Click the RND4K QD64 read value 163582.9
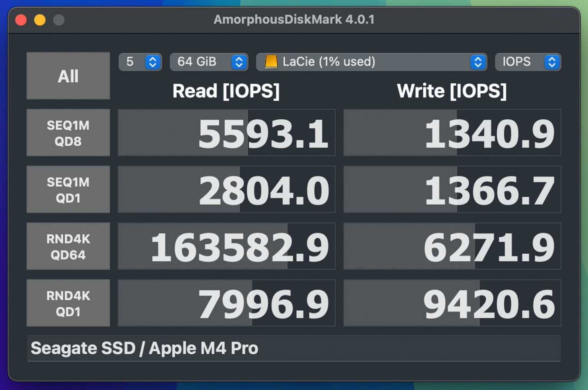This screenshot has width=588, height=390. (227, 246)
